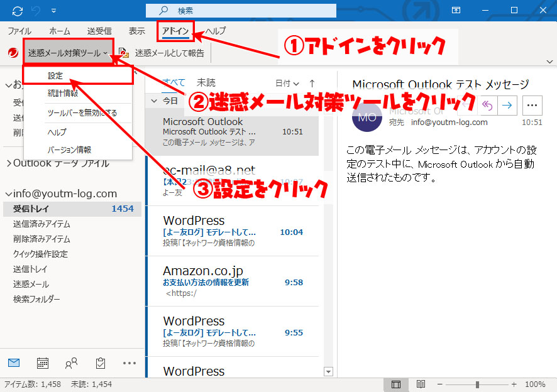Open more navigation options ellipsis

point(130,363)
